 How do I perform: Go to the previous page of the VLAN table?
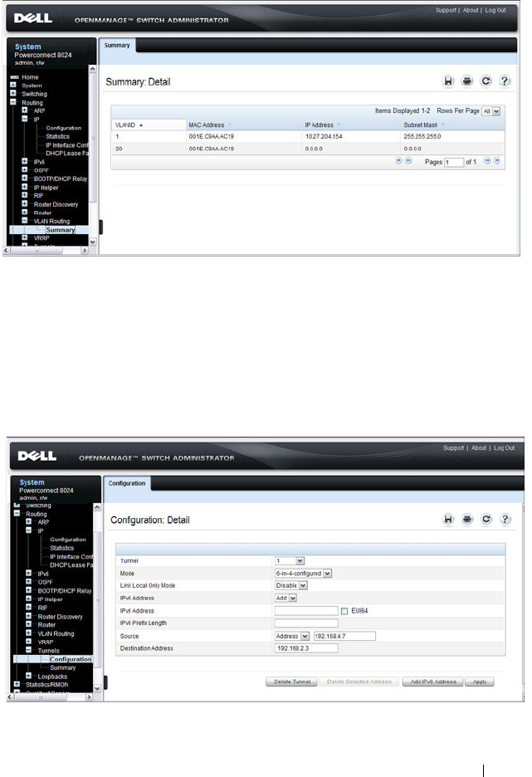click(408, 160)
